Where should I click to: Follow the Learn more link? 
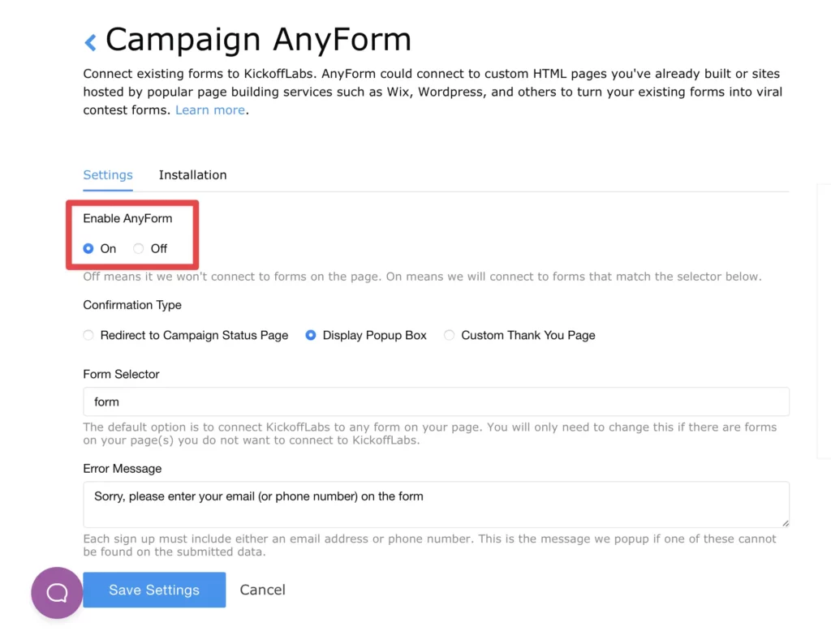(210, 110)
